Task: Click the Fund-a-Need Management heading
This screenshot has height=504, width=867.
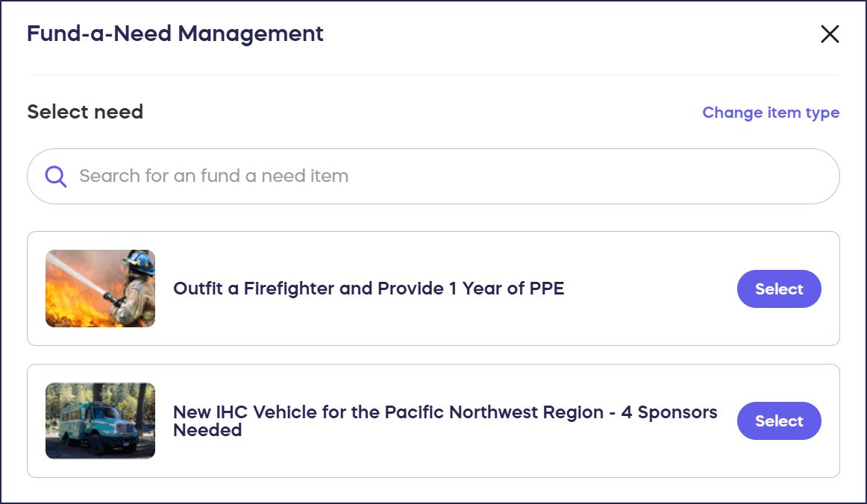Action: click(x=175, y=34)
